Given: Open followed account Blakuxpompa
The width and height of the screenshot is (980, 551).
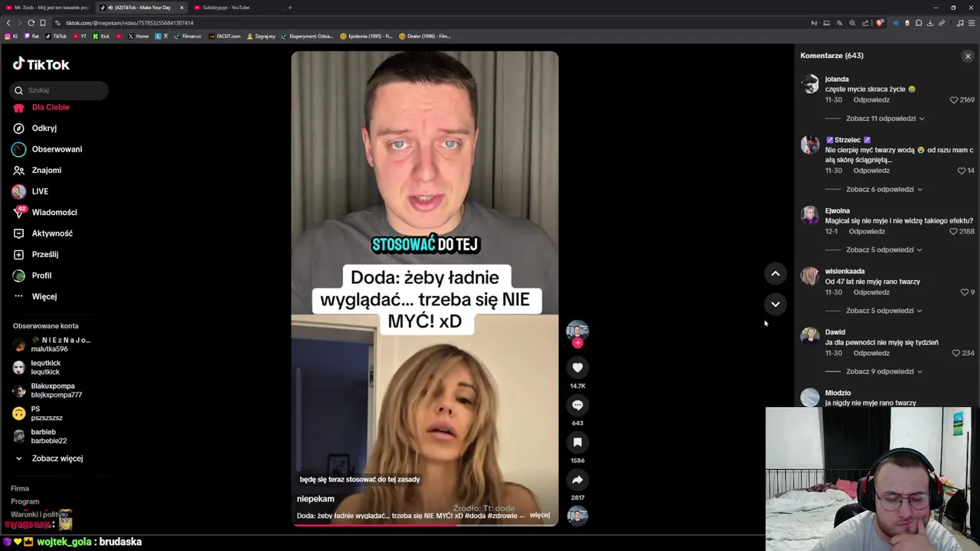Looking at the screenshot, I should coord(47,390).
